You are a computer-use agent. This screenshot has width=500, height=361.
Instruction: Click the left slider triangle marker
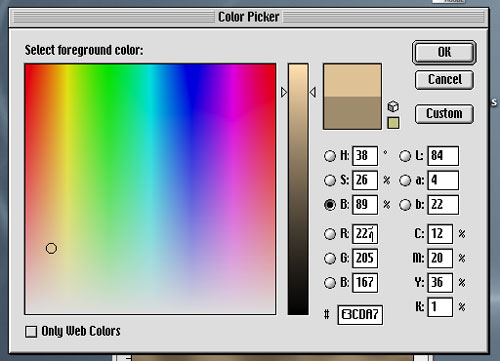[284, 92]
